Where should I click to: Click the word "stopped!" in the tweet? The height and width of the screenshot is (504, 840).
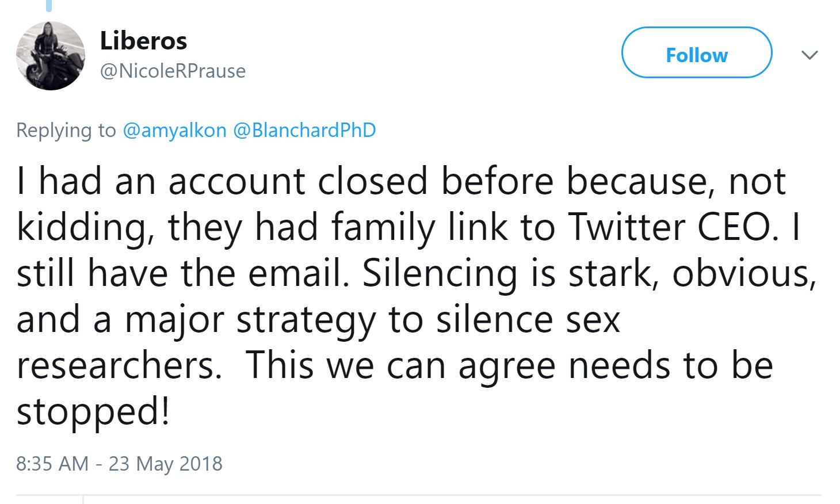[93, 412]
